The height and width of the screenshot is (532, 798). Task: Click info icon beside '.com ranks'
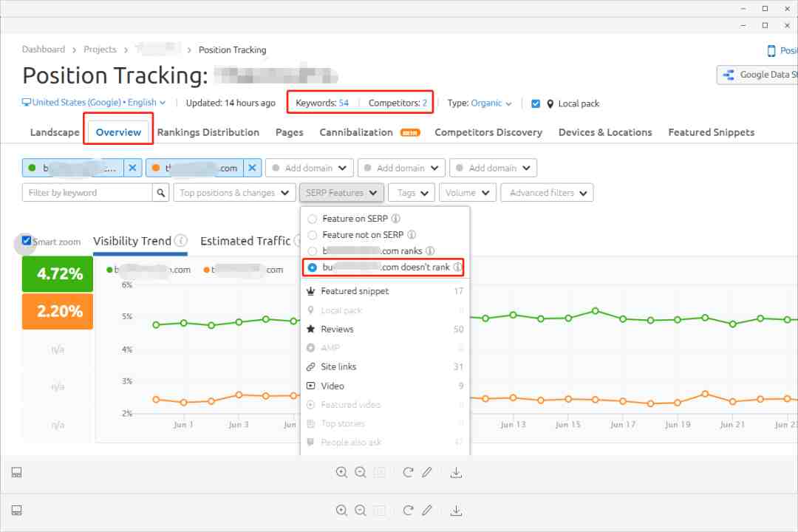(x=430, y=251)
